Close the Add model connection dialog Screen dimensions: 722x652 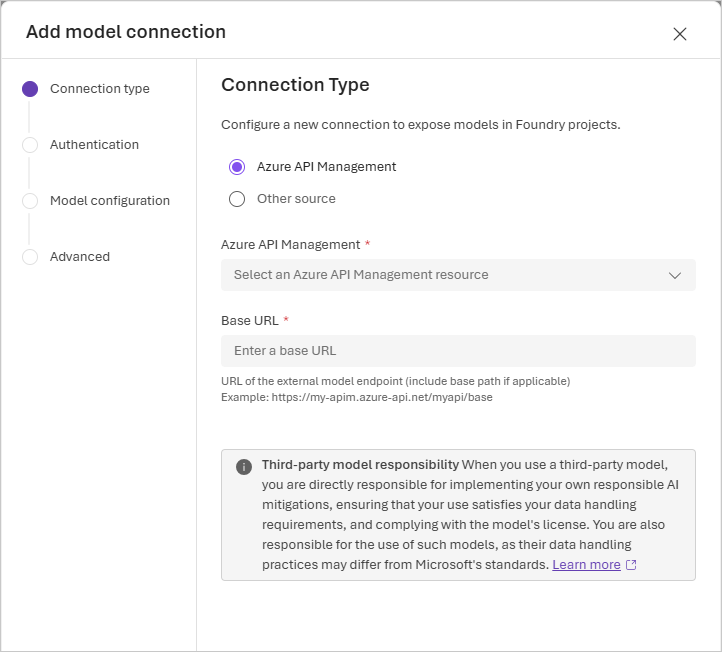[680, 34]
